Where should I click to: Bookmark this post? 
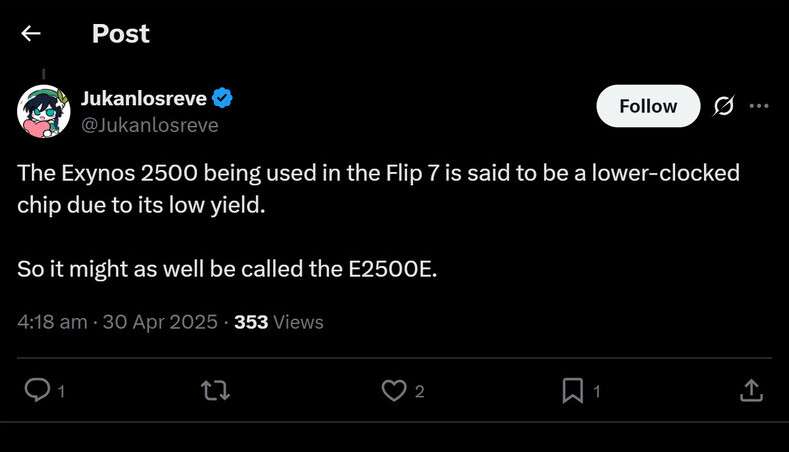pyautogui.click(x=573, y=391)
